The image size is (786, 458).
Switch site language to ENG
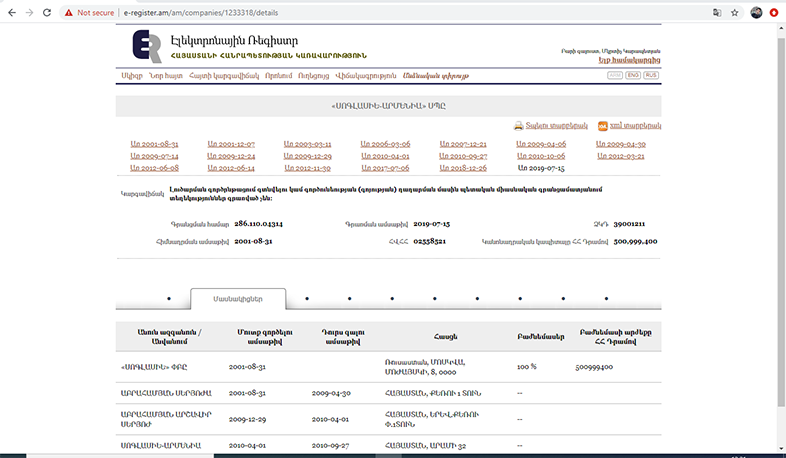pyautogui.click(x=633, y=75)
